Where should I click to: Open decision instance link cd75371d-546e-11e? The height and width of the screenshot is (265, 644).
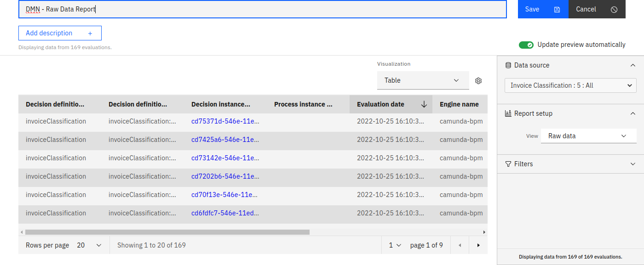click(225, 121)
